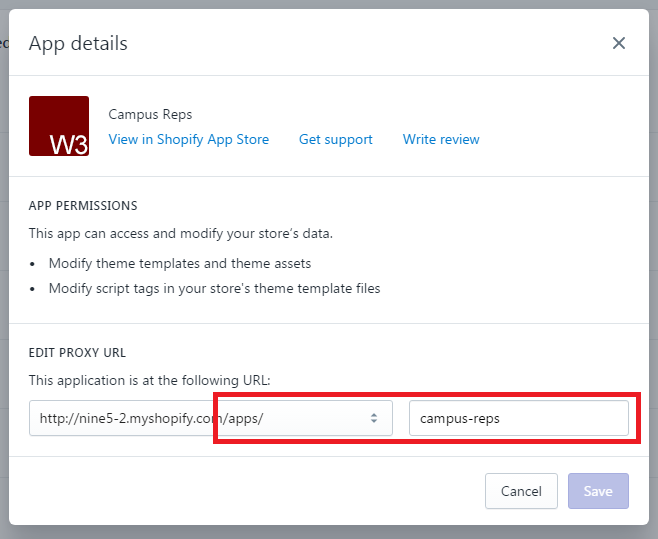Click the Get support link
The image size is (658, 539).
(x=335, y=139)
